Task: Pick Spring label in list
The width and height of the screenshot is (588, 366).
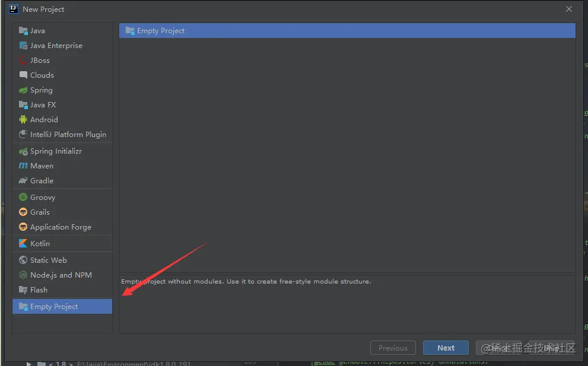Action: click(42, 90)
